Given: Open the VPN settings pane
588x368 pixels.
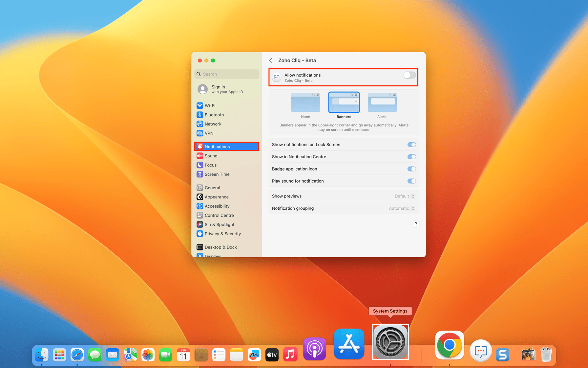Looking at the screenshot, I should 226,133.
